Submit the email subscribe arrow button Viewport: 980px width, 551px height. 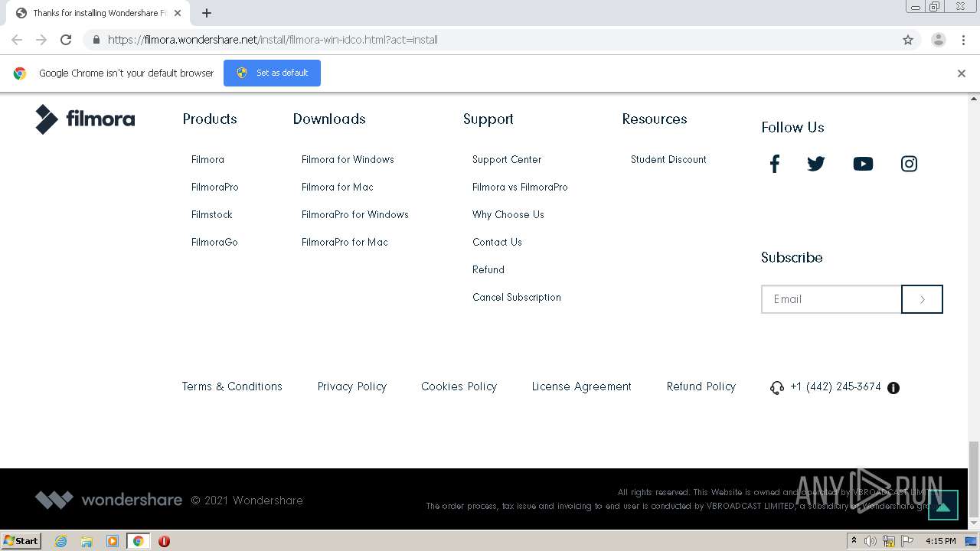tap(922, 299)
